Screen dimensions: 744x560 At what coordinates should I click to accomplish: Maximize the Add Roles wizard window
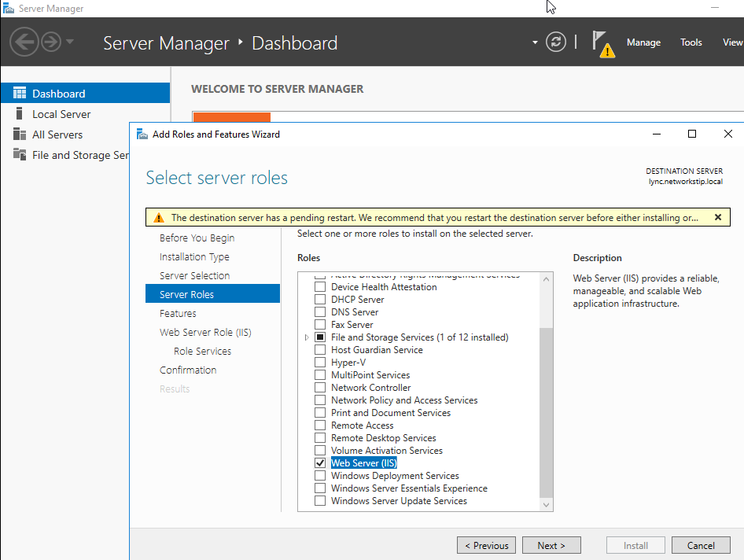pos(692,134)
